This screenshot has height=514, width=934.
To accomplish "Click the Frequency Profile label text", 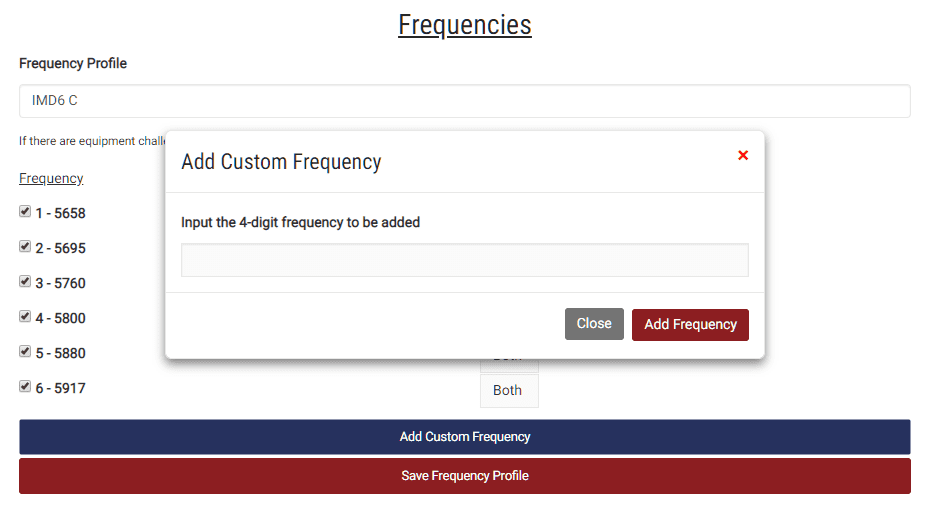I will (x=73, y=63).
